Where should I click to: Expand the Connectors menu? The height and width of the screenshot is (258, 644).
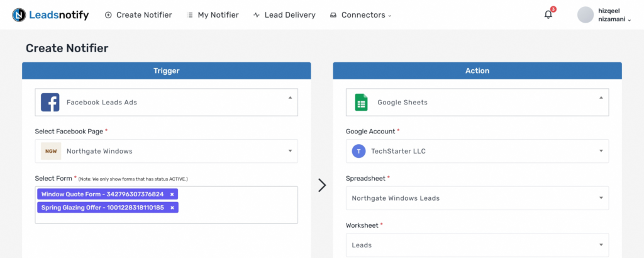click(x=360, y=15)
